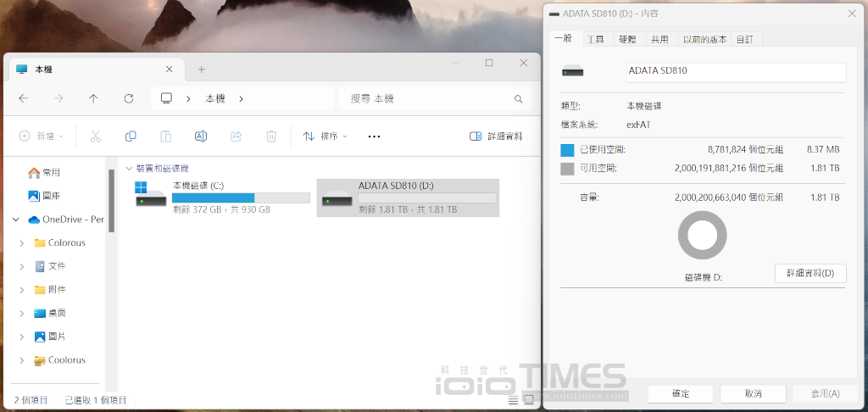Click the 搜尋 本機 search box

432,98
